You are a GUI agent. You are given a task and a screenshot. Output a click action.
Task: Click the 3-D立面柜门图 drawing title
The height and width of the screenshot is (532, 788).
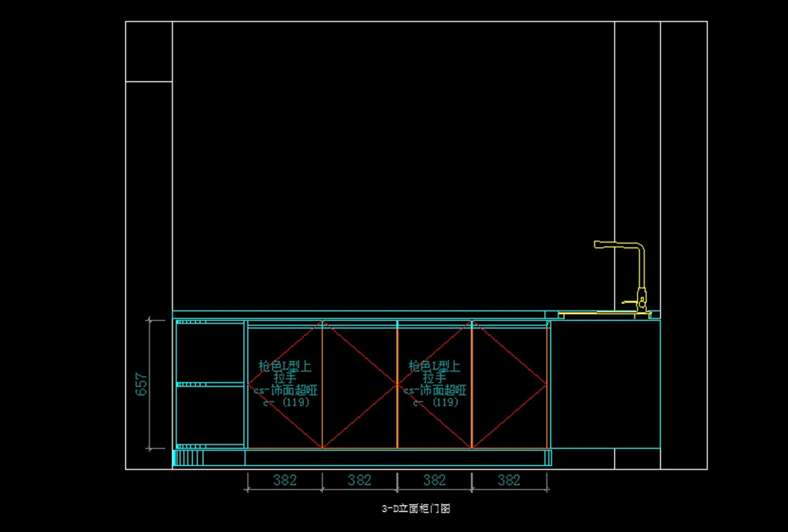[416, 508]
